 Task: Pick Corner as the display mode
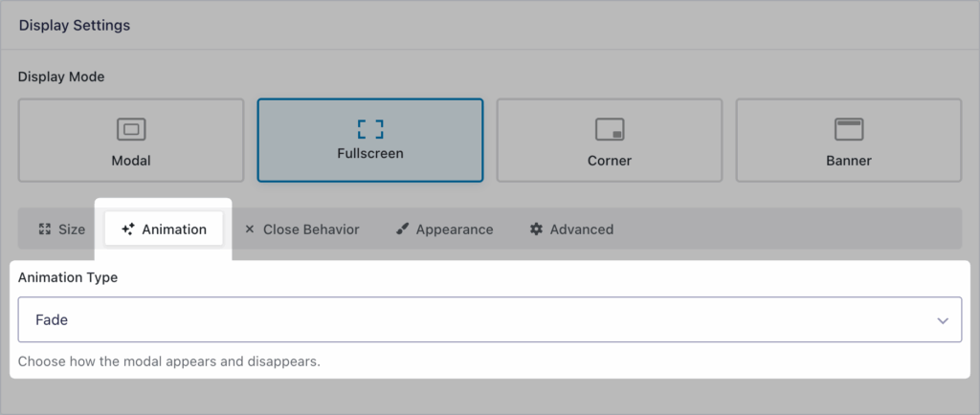(x=610, y=141)
